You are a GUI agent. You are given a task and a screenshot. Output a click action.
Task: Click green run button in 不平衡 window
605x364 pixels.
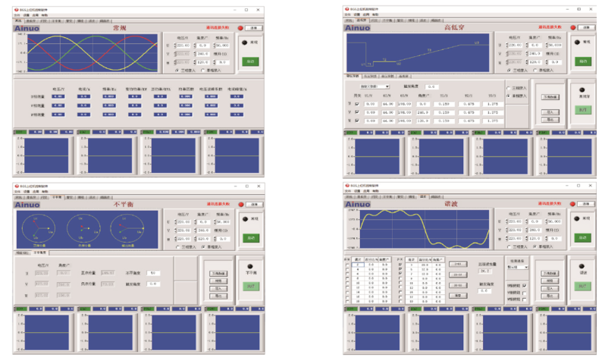point(251,286)
